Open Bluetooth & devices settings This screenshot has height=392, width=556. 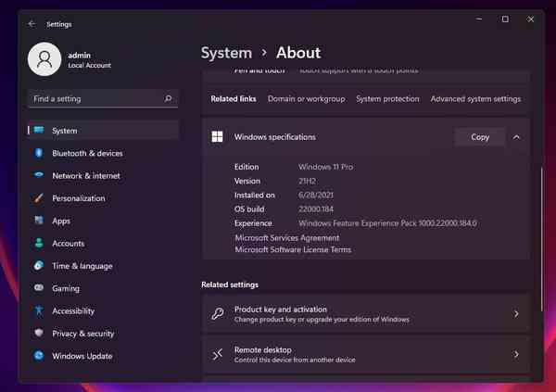[87, 153]
